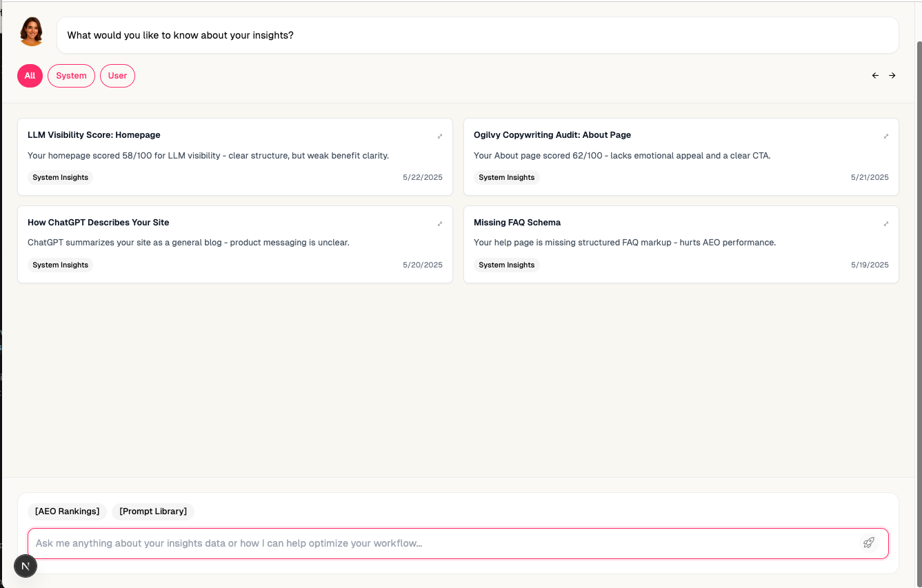Click the right pagination arrow icon

[892, 75]
